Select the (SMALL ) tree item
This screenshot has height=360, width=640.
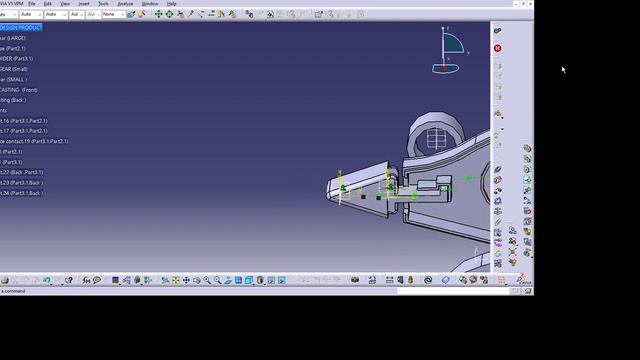[x=14, y=80]
